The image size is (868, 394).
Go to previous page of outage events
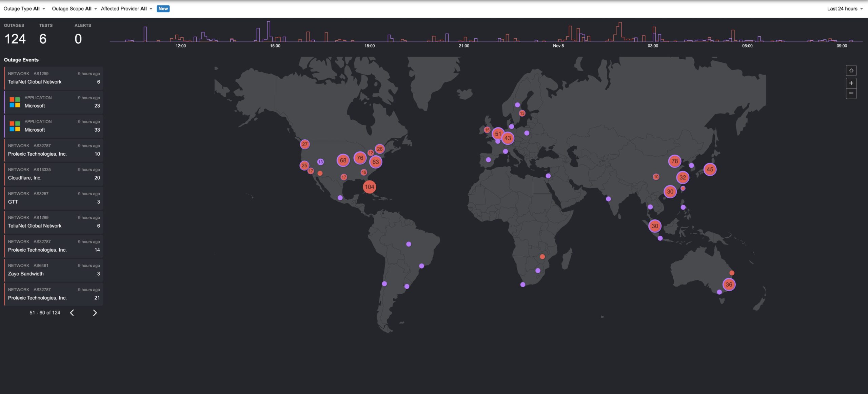tap(72, 313)
